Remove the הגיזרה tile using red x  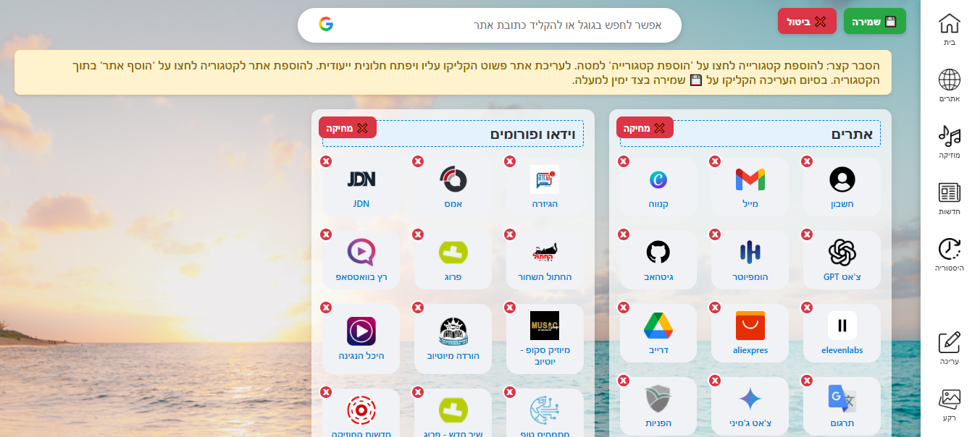click(x=510, y=161)
